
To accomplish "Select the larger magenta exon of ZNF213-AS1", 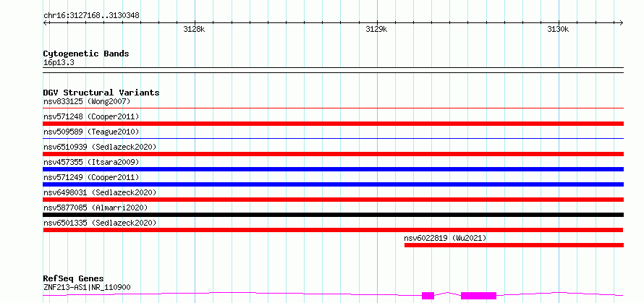I will pyautogui.click(x=478, y=296).
